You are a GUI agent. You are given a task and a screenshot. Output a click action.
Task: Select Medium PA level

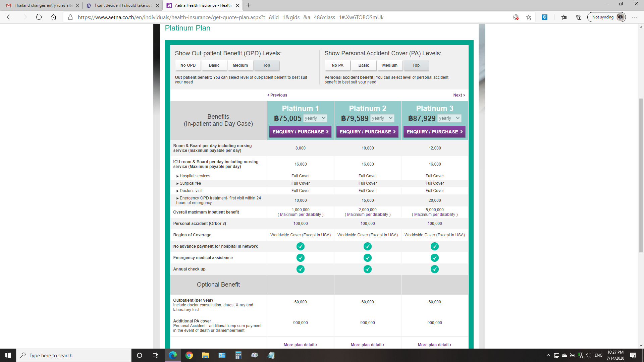(x=390, y=65)
